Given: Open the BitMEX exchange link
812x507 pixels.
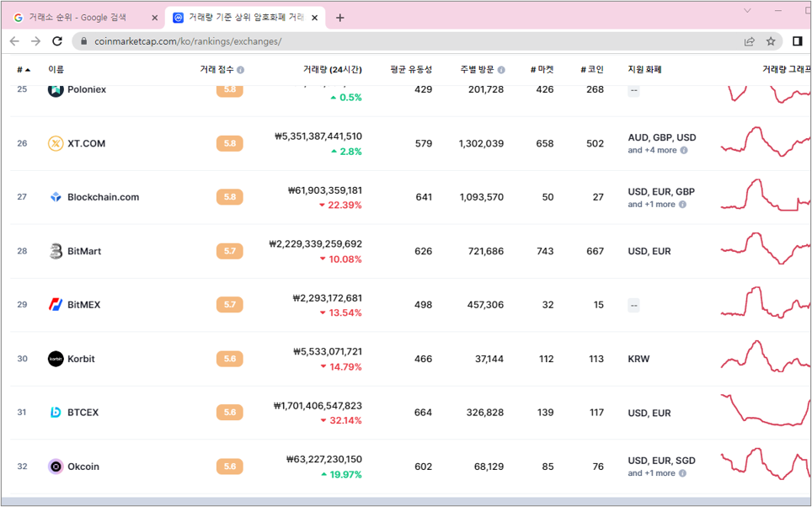Looking at the screenshot, I should point(84,305).
